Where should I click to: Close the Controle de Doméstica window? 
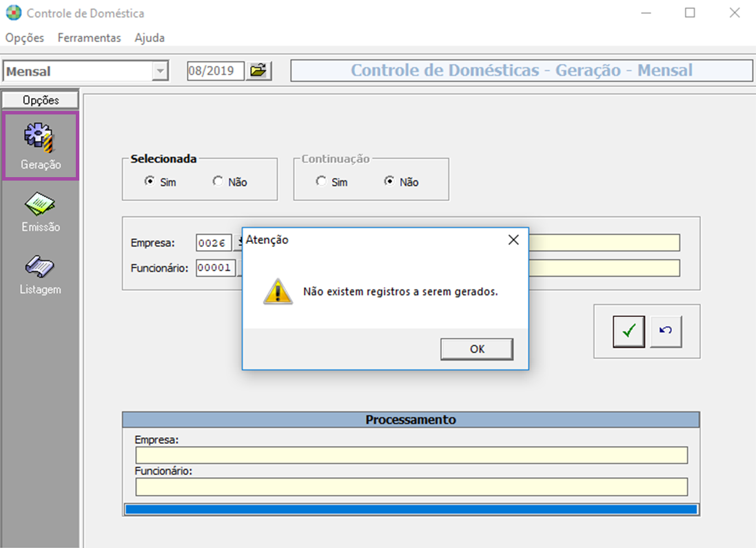click(x=735, y=13)
